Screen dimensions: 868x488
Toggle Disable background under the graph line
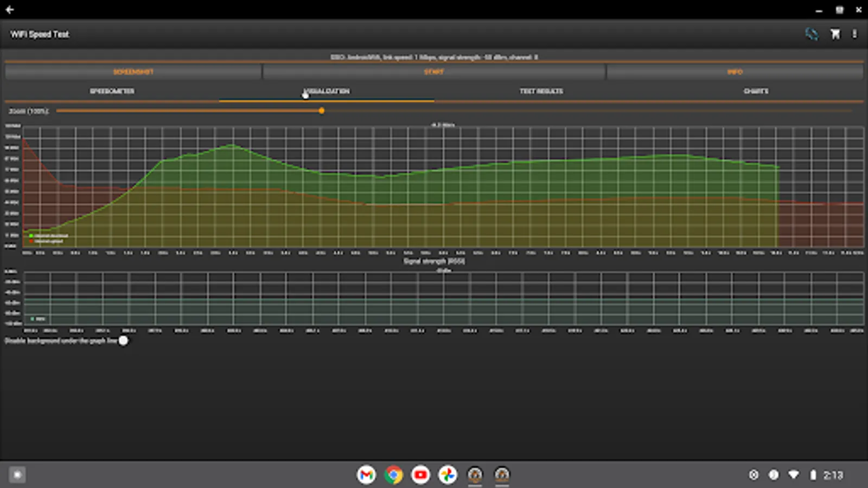pyautogui.click(x=124, y=341)
